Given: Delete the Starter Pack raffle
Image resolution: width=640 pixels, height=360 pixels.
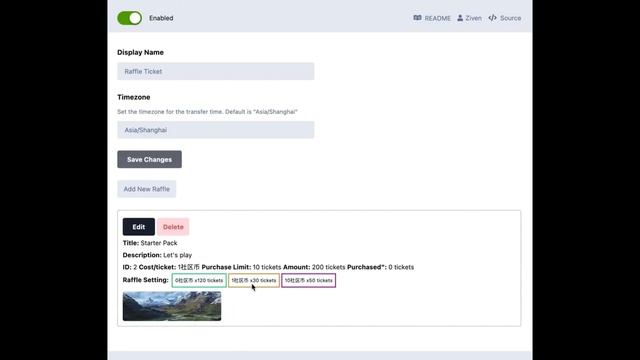Looking at the screenshot, I should [173, 227].
